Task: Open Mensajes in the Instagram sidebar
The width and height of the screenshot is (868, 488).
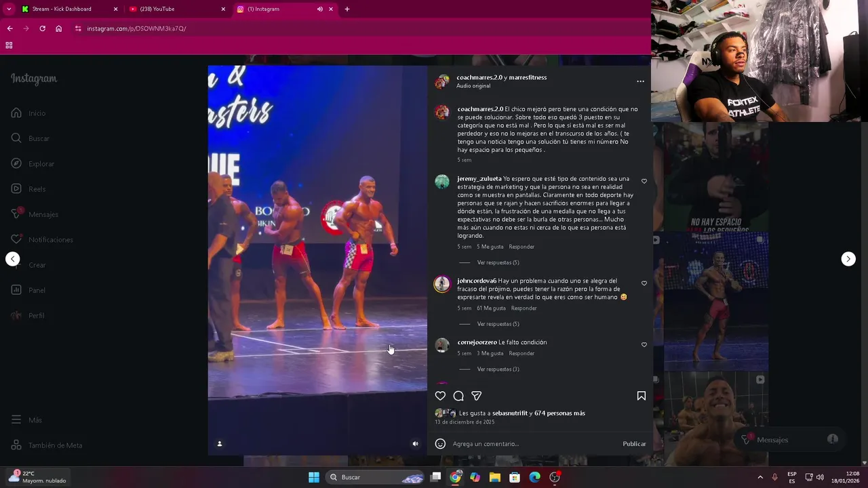Action: tap(35, 214)
